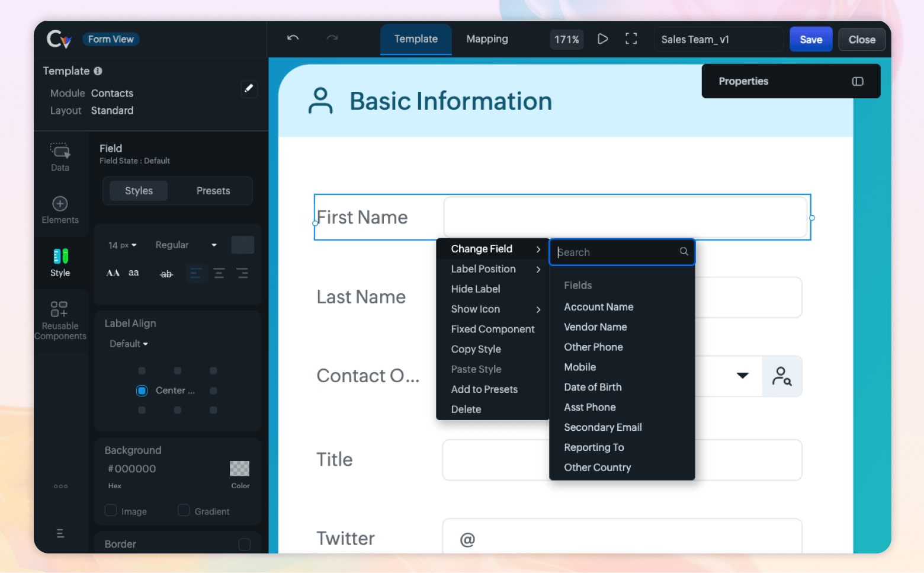
Task: Open the Elements sidebar panel
Action: (60, 210)
